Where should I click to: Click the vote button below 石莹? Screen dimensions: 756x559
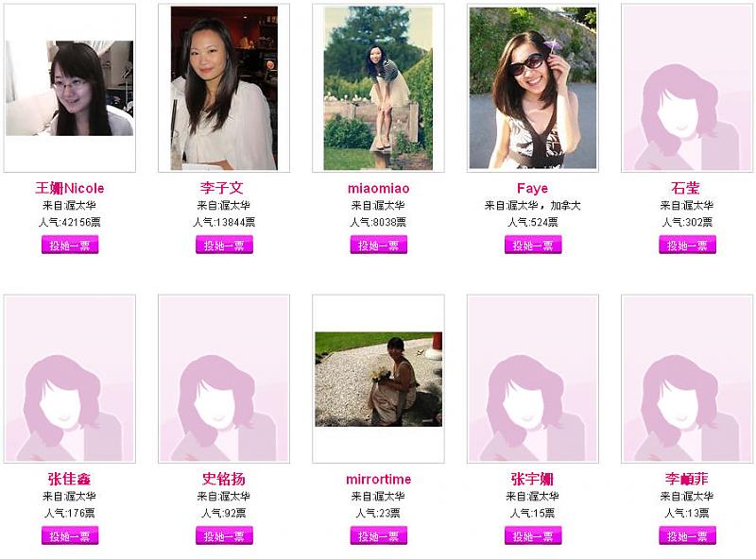(687, 245)
